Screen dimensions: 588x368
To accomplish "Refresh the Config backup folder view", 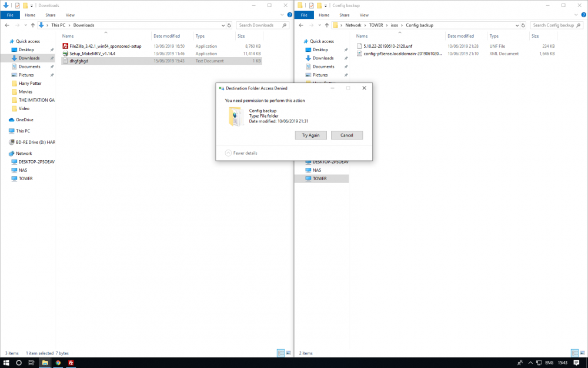I will (523, 25).
